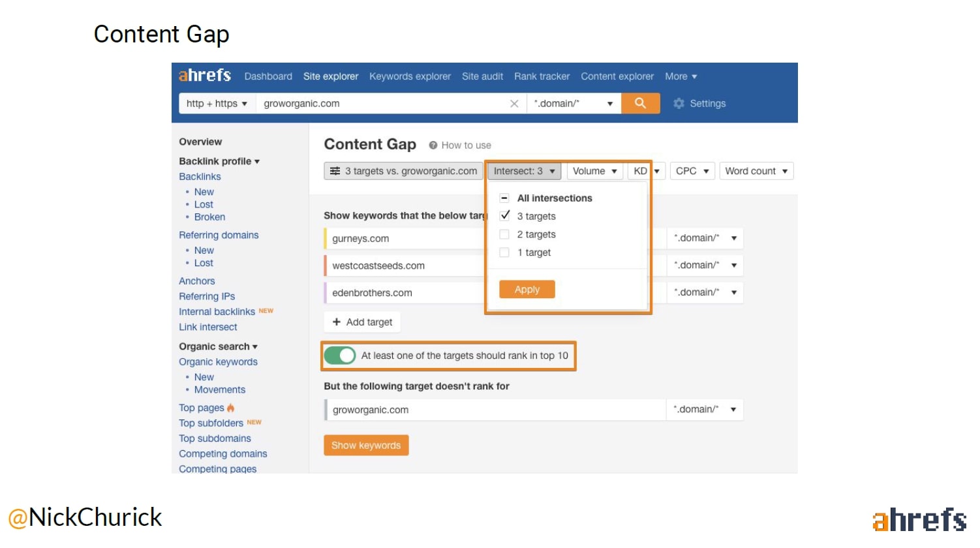Click the How to use help icon
Image resolution: width=980 pixels, height=548 pixels.
[433, 145]
